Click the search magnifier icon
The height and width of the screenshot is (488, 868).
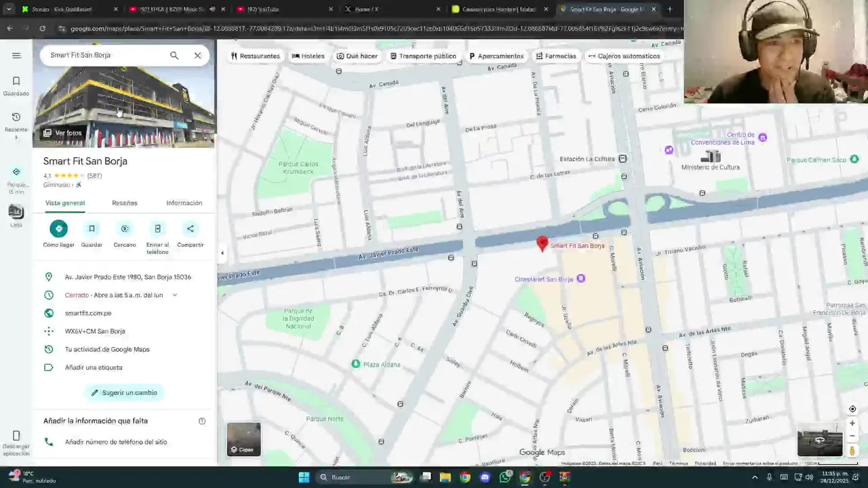point(174,56)
